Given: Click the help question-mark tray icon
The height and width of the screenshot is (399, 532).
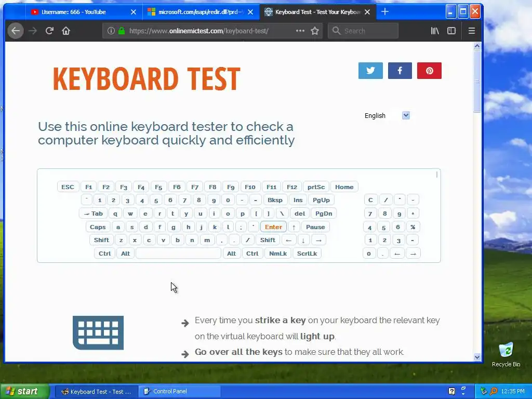Looking at the screenshot, I should 451,391.
